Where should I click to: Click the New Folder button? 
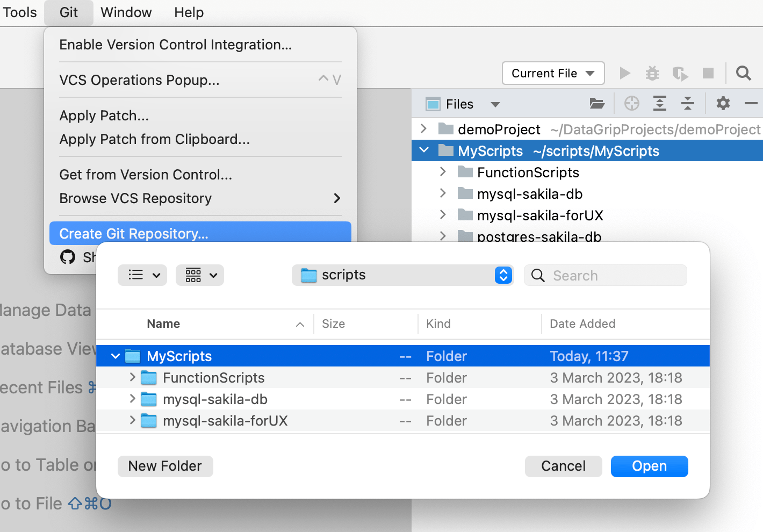[165, 466]
